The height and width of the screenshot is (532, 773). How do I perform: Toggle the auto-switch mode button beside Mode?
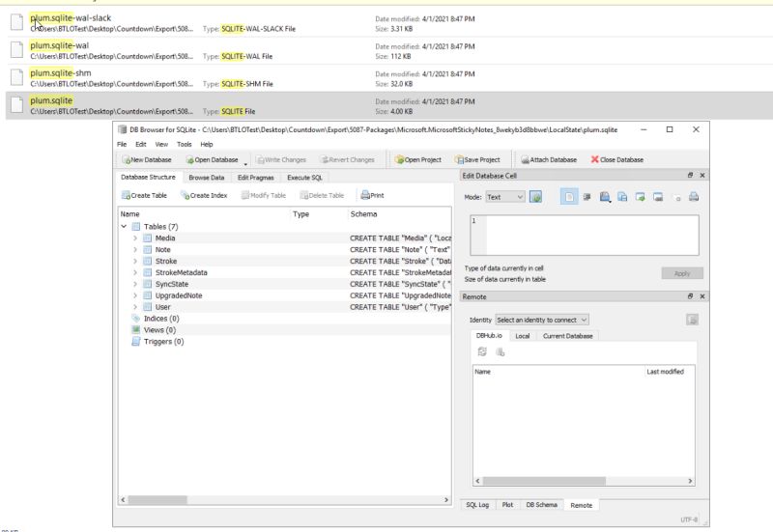(x=535, y=197)
